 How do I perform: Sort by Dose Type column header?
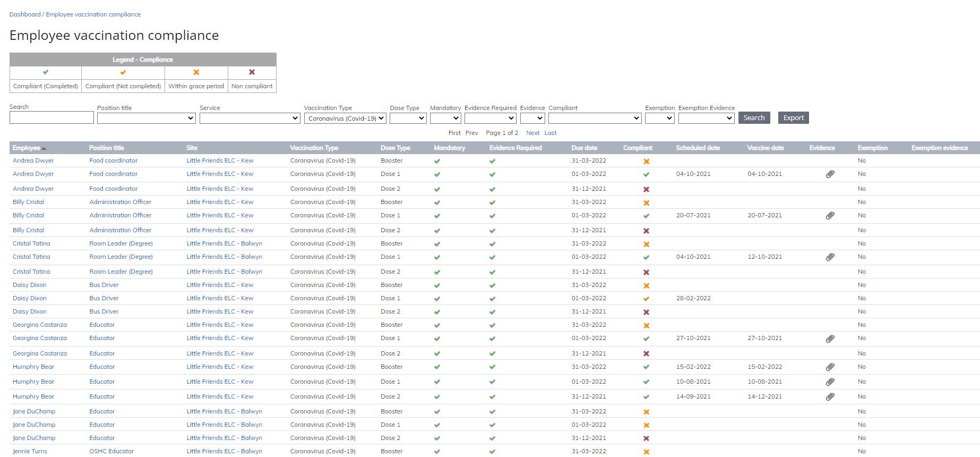pos(396,148)
